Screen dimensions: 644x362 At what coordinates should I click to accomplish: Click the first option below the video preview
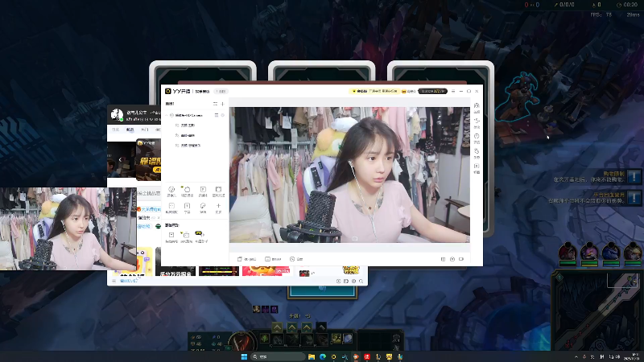pos(247,259)
